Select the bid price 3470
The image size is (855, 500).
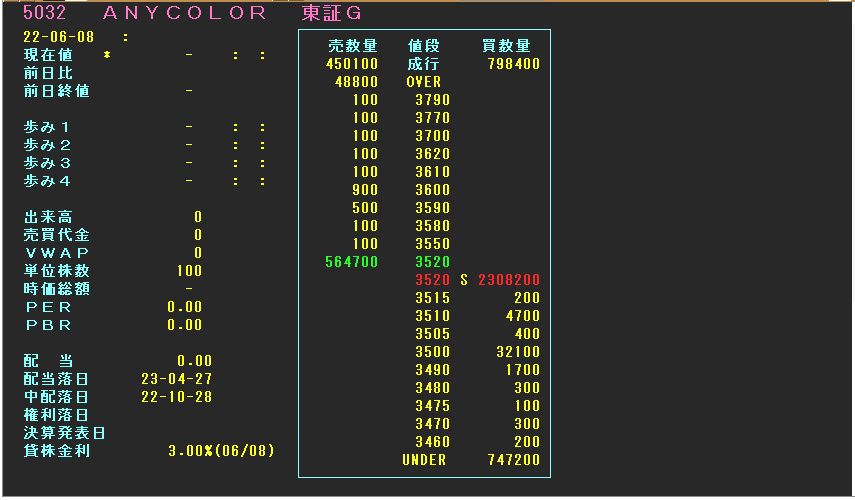[x=432, y=424]
